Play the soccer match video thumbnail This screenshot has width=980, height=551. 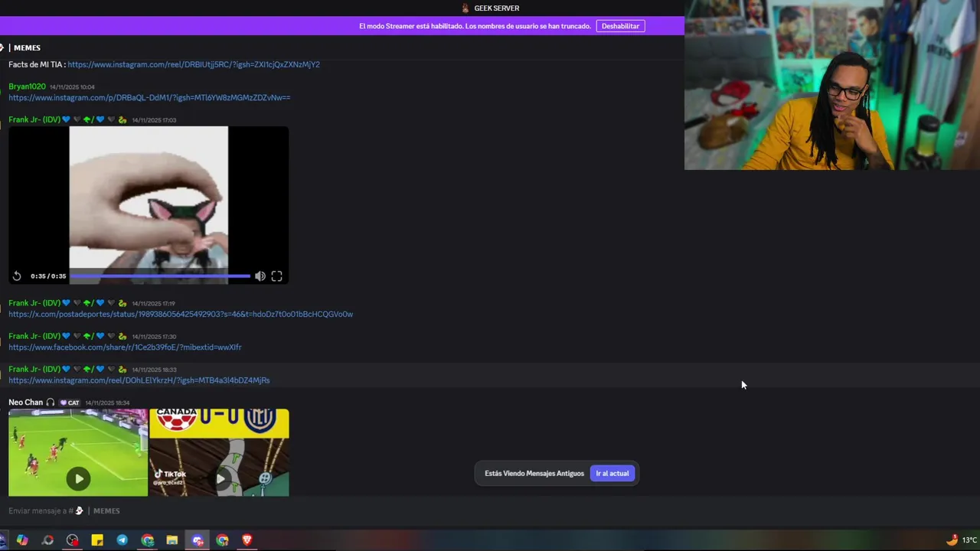pos(78,479)
